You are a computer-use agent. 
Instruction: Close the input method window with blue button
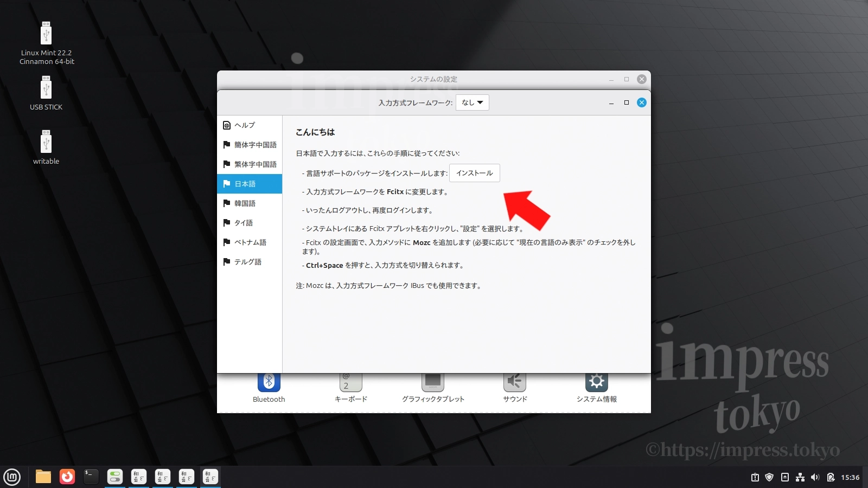click(642, 102)
